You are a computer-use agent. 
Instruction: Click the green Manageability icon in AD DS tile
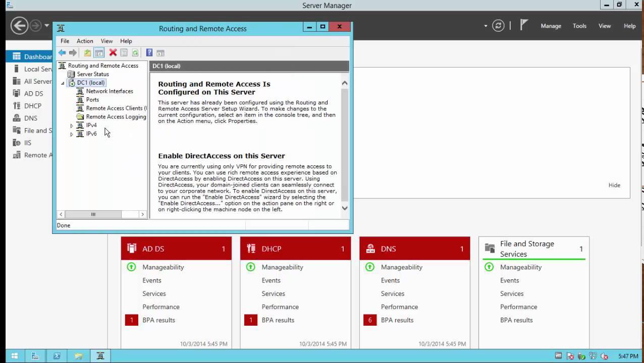click(x=131, y=267)
